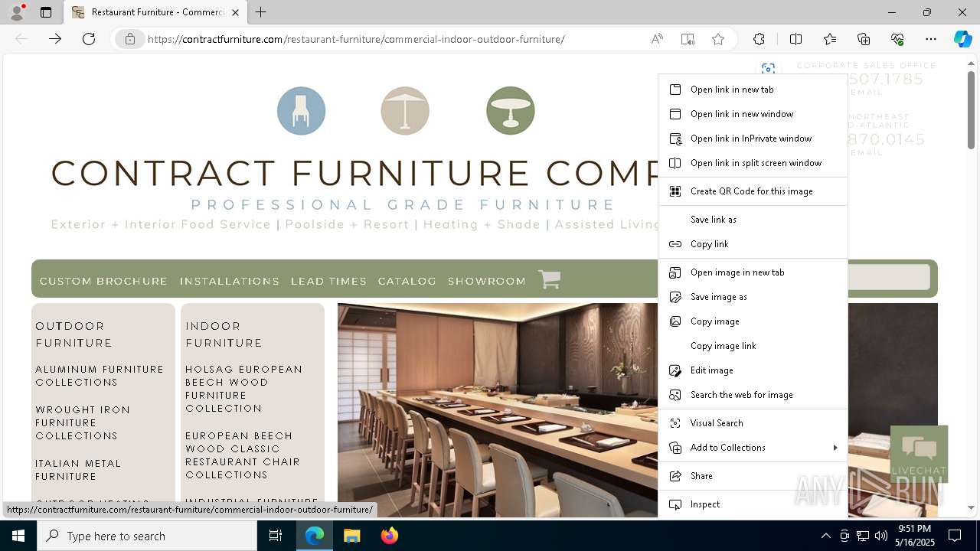
Task: Click the visual search icon over image
Action: point(768,69)
